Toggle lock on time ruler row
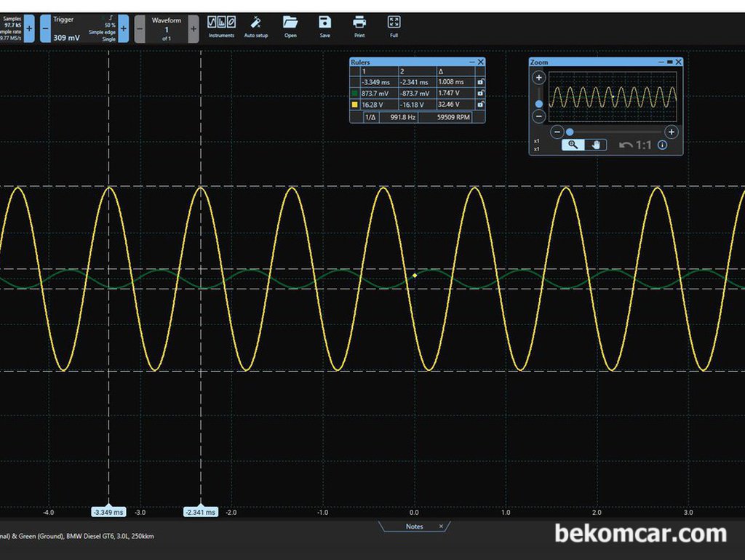Image resolution: width=745 pixels, height=560 pixels. pos(480,81)
